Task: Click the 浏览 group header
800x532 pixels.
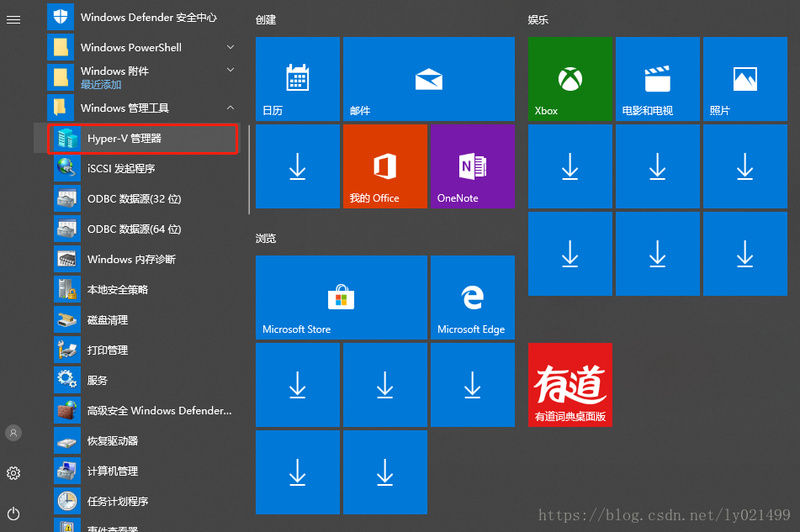Action: [266, 239]
